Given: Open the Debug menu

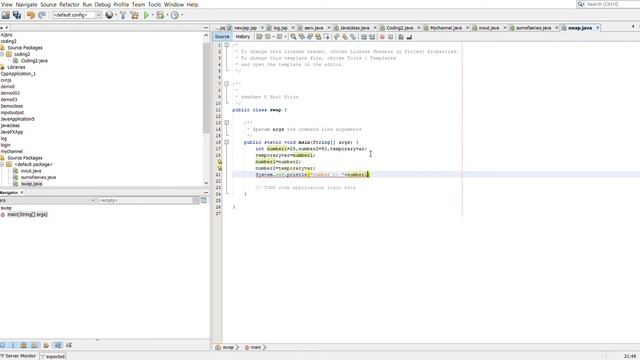Looking at the screenshot, I should point(102,4).
